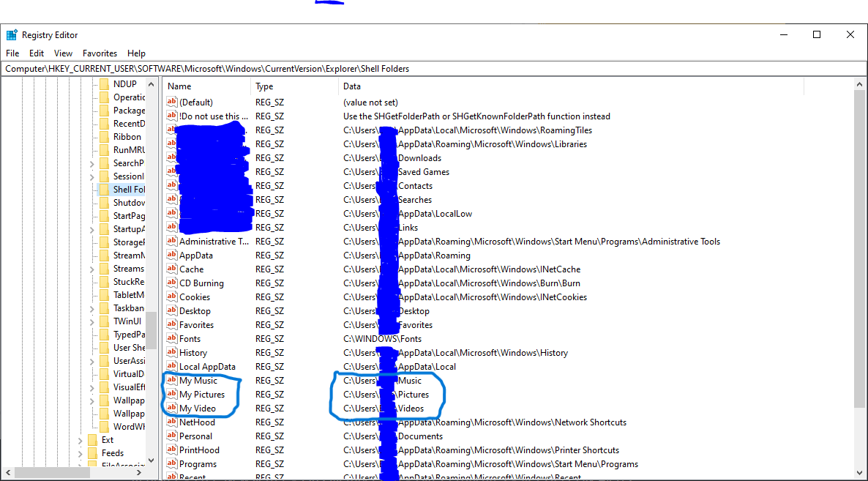
Task: Click the values list vertical scrollbar down arrow
Action: tap(860, 474)
